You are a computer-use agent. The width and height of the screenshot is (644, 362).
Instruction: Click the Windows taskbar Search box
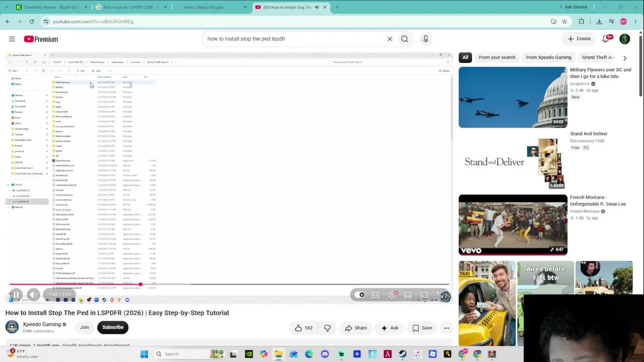[x=189, y=354]
